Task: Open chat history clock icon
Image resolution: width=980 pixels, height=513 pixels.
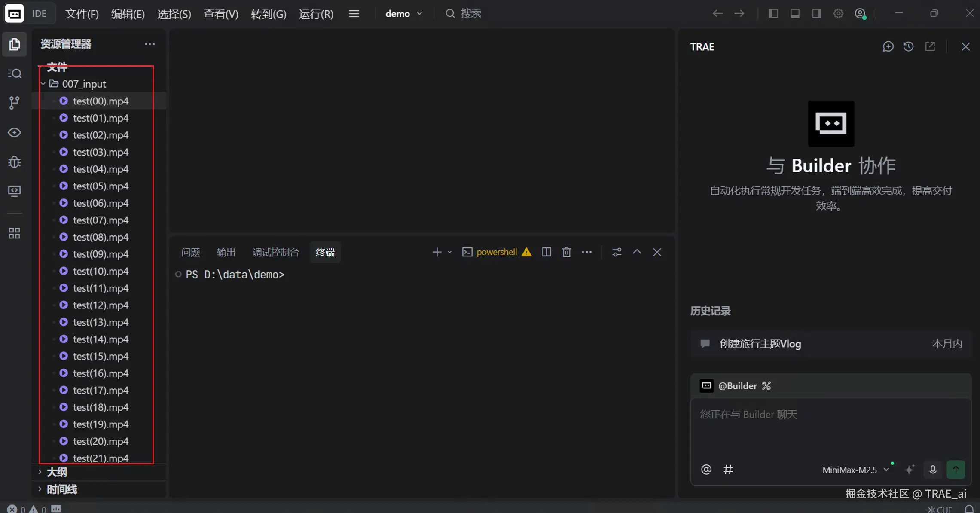Action: (908, 46)
